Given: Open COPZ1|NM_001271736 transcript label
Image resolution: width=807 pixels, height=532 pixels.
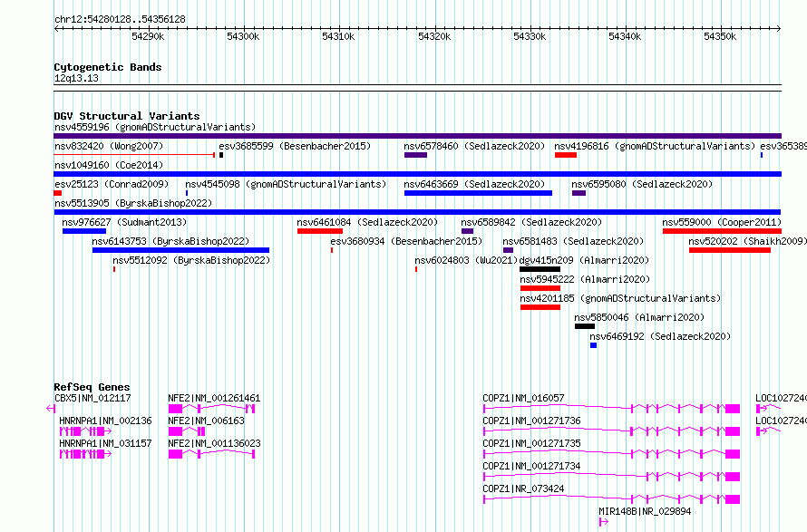Looking at the screenshot, I should 531,421.
